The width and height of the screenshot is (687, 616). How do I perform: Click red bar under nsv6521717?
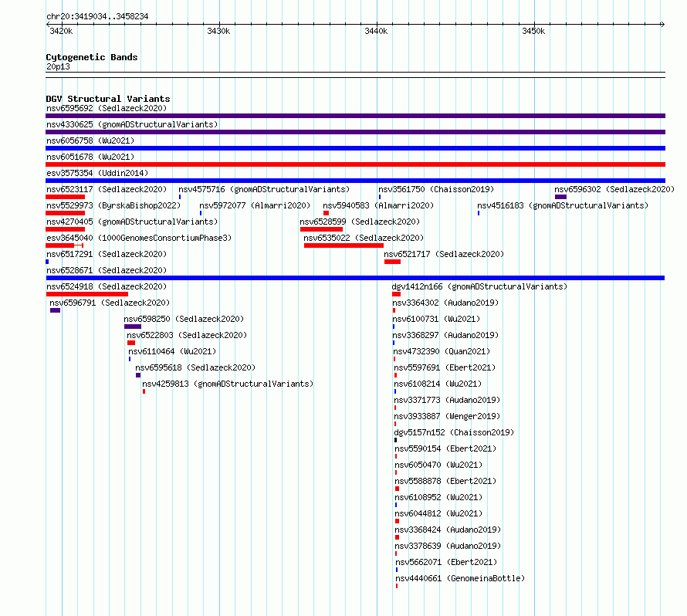393,262
